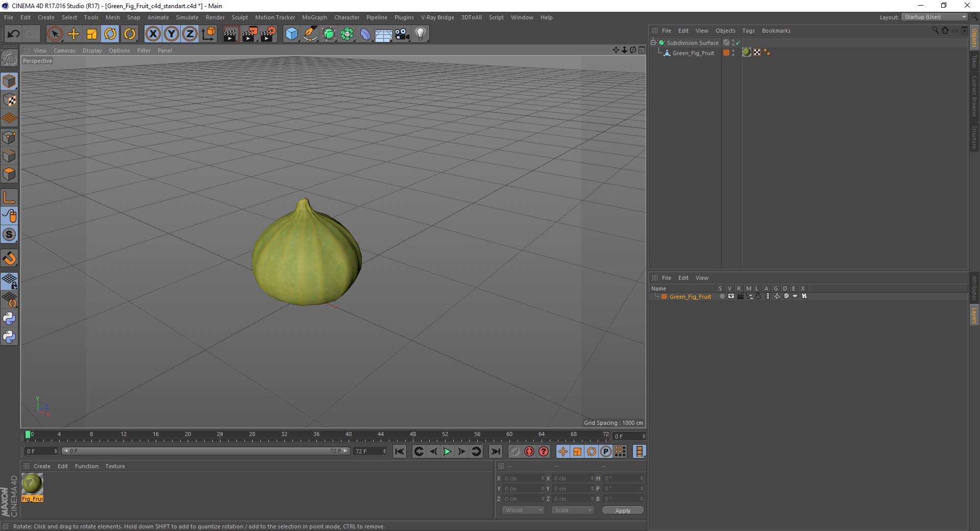This screenshot has height=531, width=980.
Task: Toggle Autokeying red record button
Action: tap(529, 451)
